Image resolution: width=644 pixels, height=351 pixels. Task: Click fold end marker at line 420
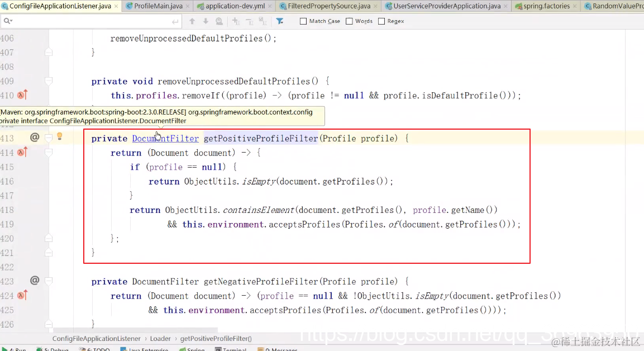[49, 238]
